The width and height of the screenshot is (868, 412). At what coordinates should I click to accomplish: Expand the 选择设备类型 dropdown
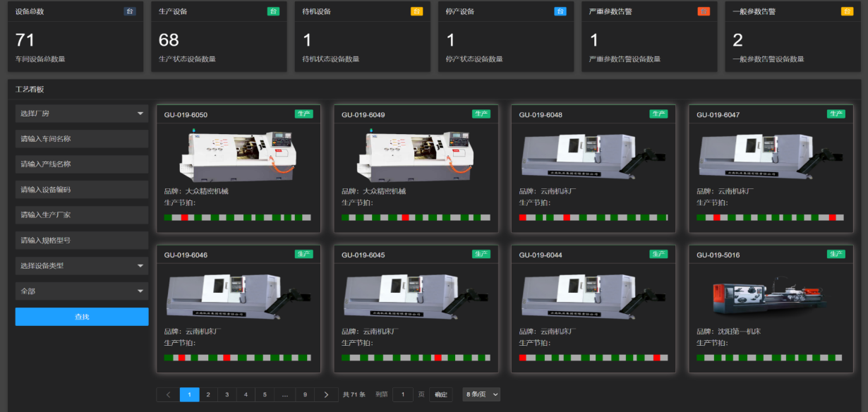pyautogui.click(x=82, y=266)
